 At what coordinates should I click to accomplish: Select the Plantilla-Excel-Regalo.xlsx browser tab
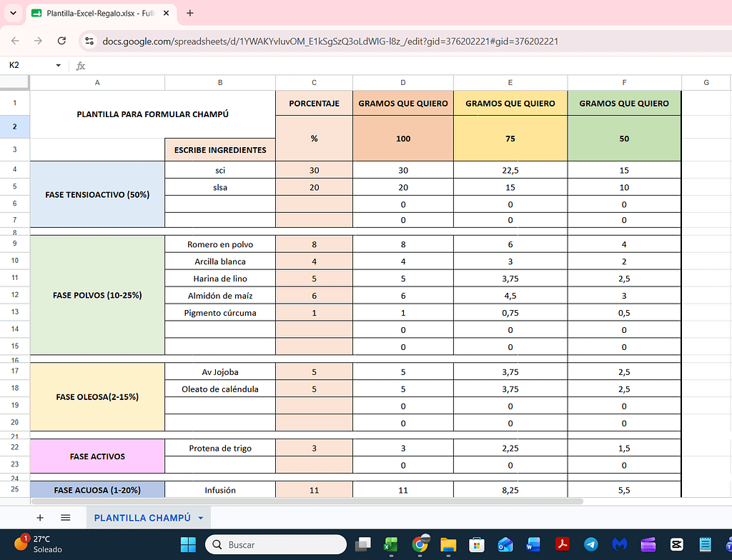coord(102,13)
